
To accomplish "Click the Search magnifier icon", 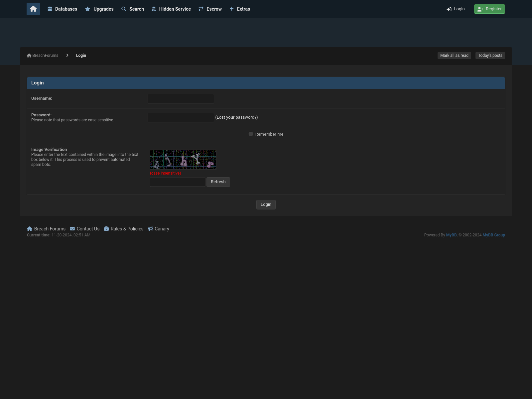I will (124, 9).
